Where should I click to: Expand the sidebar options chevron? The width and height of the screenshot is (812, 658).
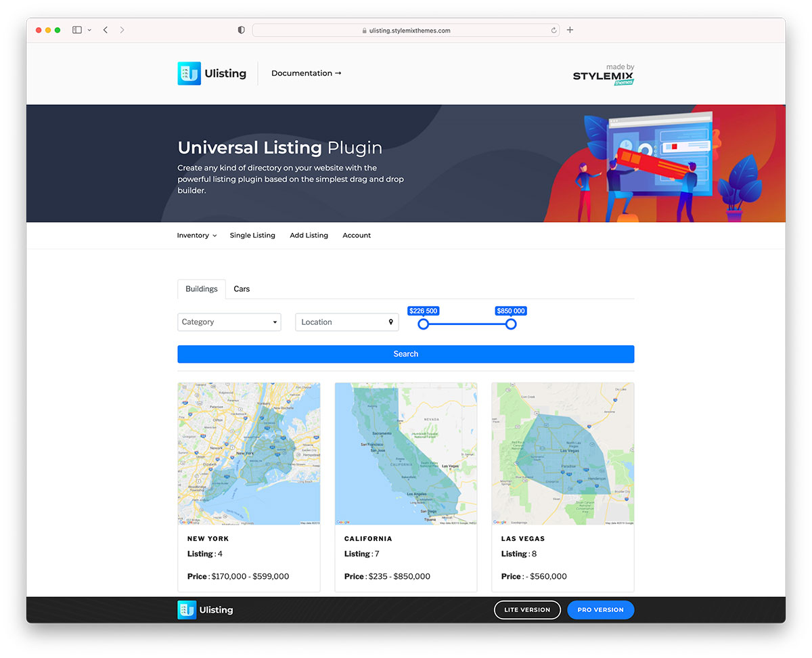pos(89,30)
